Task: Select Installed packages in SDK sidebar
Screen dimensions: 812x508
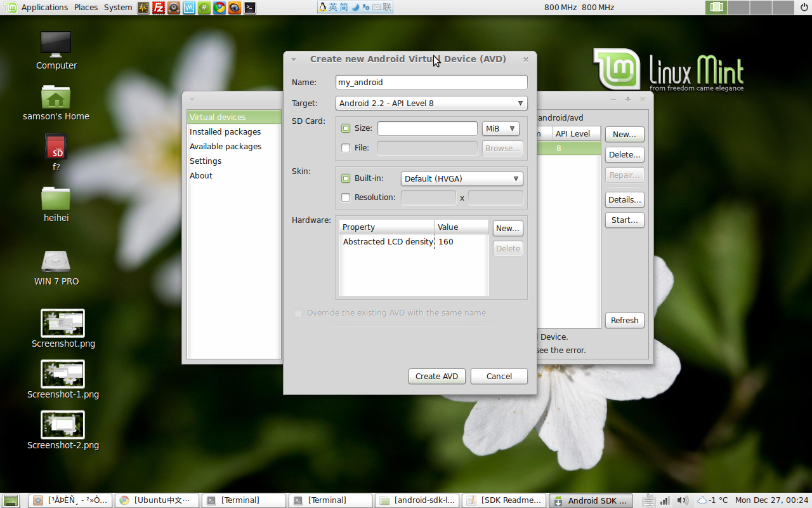Action: pyautogui.click(x=234, y=131)
